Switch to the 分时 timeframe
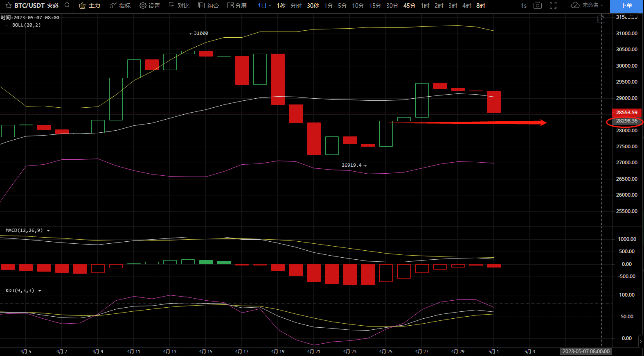 [296, 6]
